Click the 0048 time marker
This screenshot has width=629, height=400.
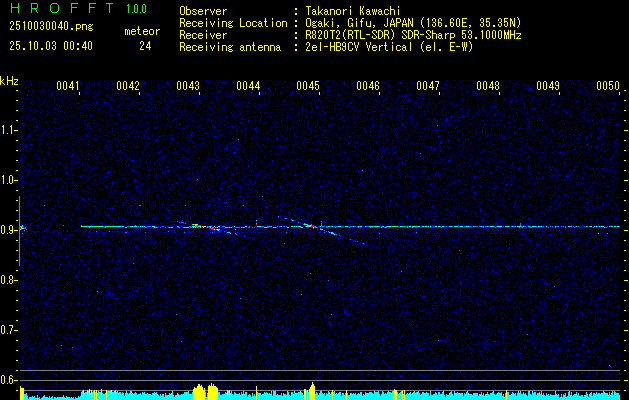(x=488, y=86)
